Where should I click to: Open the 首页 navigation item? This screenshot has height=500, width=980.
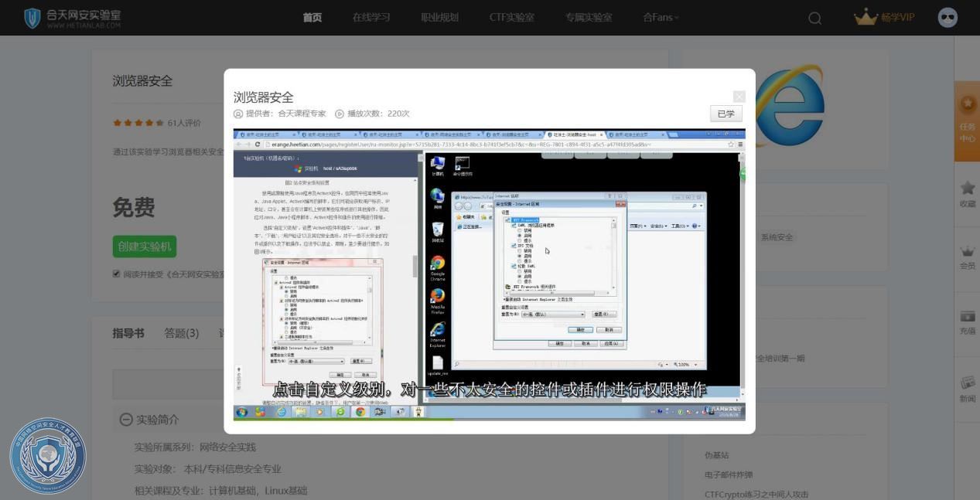point(312,18)
